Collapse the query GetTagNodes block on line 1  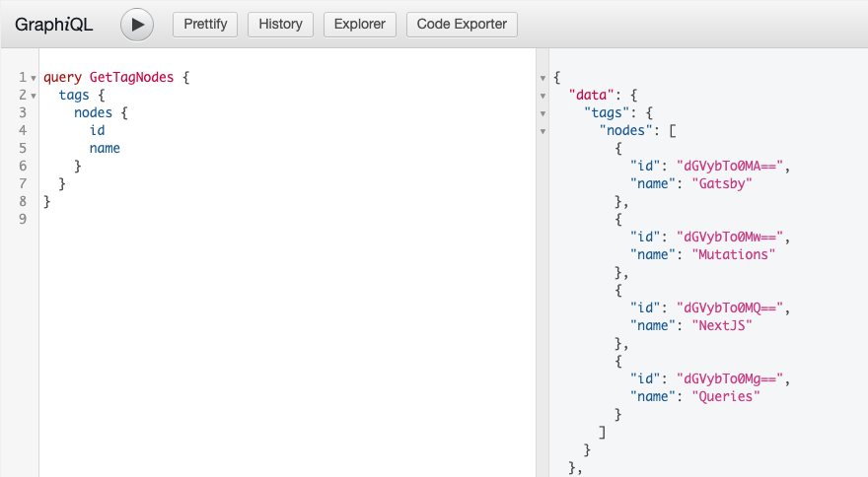(x=34, y=77)
